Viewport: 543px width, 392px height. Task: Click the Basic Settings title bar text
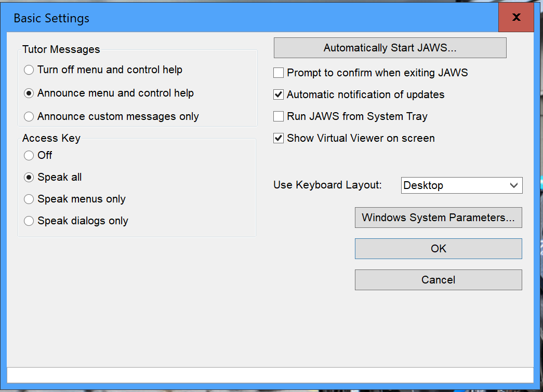pyautogui.click(x=51, y=18)
